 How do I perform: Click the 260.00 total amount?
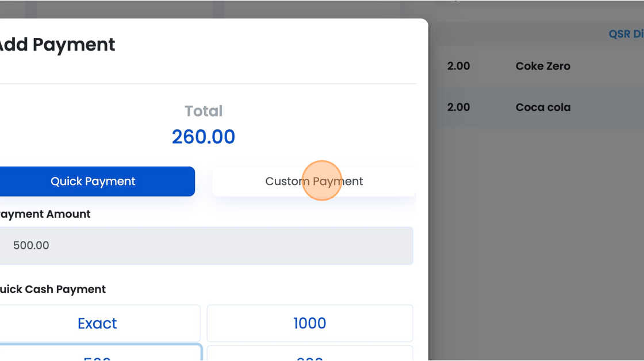204,137
